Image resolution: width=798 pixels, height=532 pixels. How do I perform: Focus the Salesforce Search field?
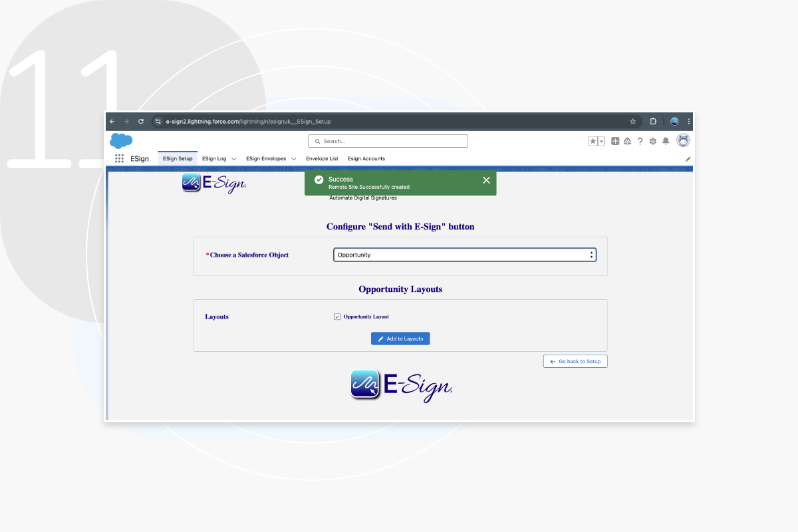coord(388,141)
